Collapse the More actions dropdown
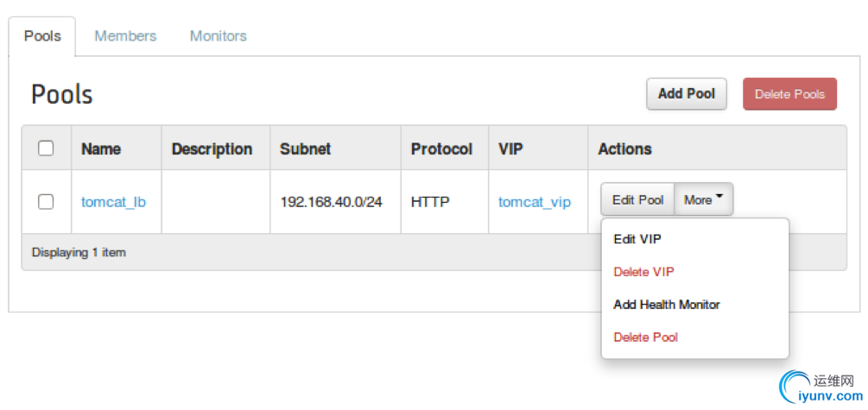868x410 pixels. 703,200
